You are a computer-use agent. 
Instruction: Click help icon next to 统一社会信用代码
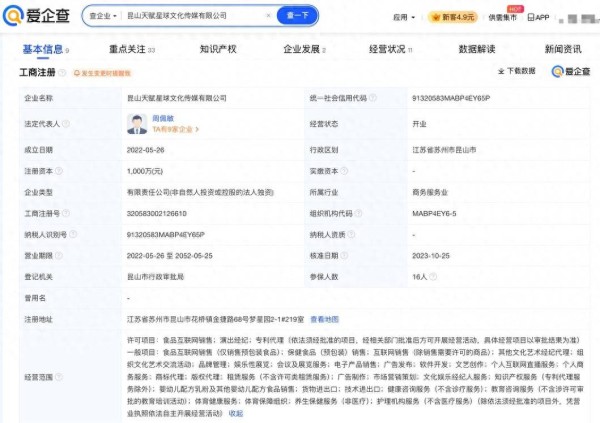tap(372, 98)
